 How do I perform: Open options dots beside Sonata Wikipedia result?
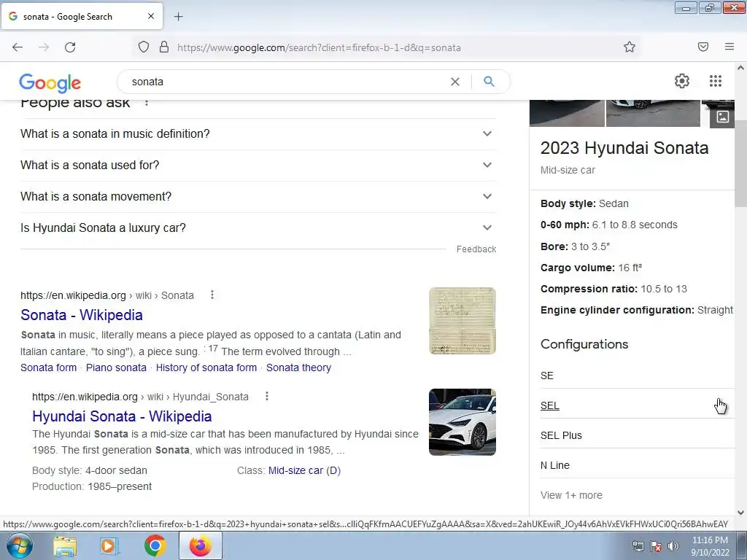pyautogui.click(x=212, y=295)
